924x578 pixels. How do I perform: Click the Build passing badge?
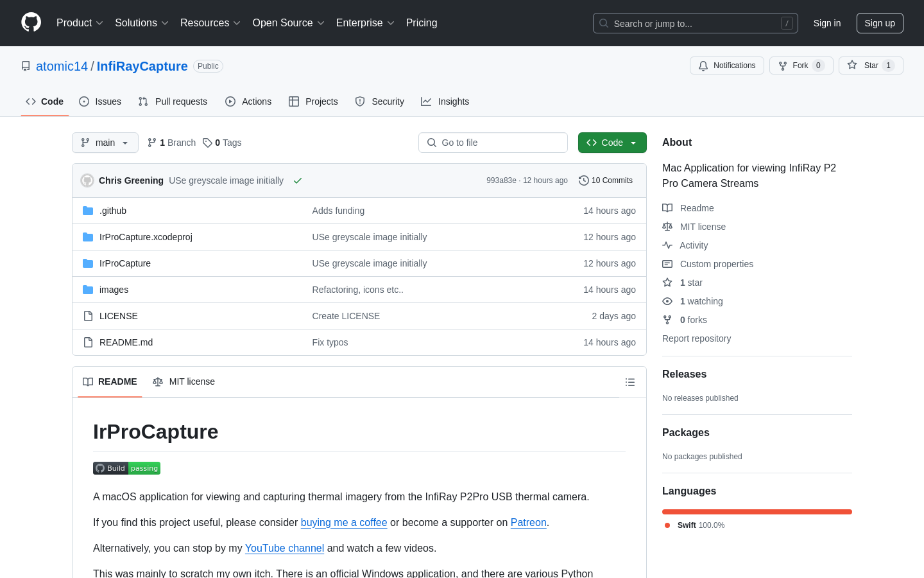pyautogui.click(x=126, y=468)
